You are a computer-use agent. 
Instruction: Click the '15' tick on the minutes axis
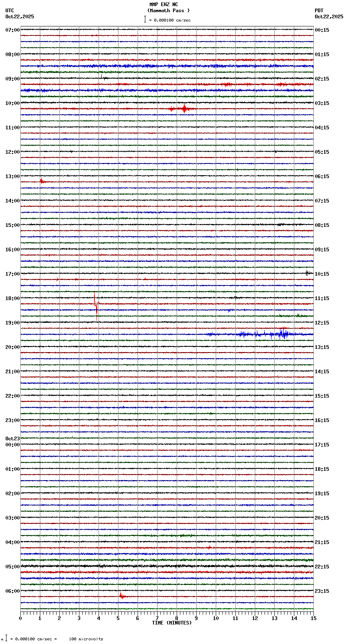click(313, 618)
